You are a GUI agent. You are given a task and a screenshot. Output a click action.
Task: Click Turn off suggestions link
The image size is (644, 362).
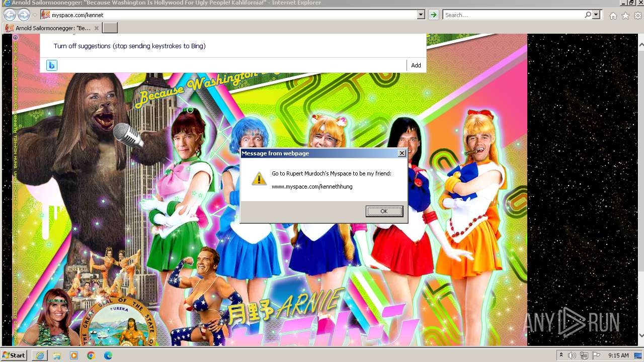point(129,46)
